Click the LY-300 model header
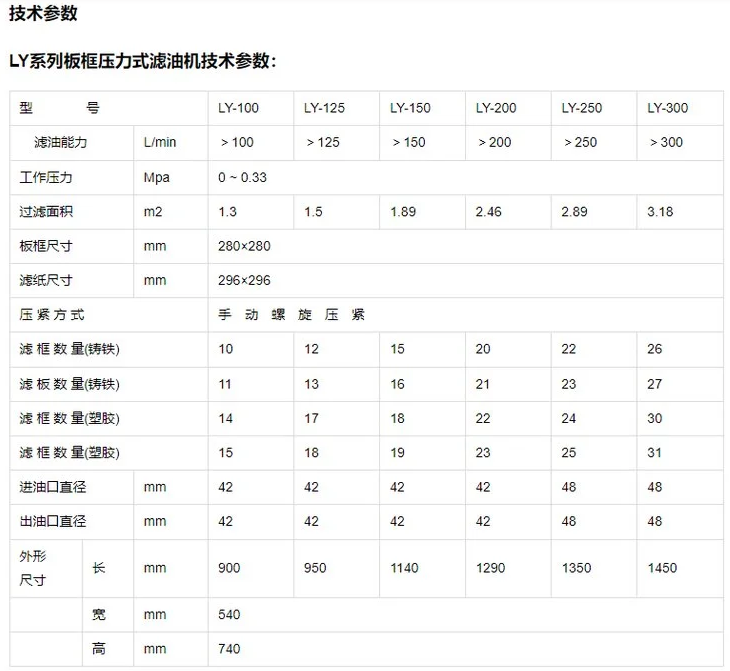This screenshot has height=671, width=730. (667, 108)
